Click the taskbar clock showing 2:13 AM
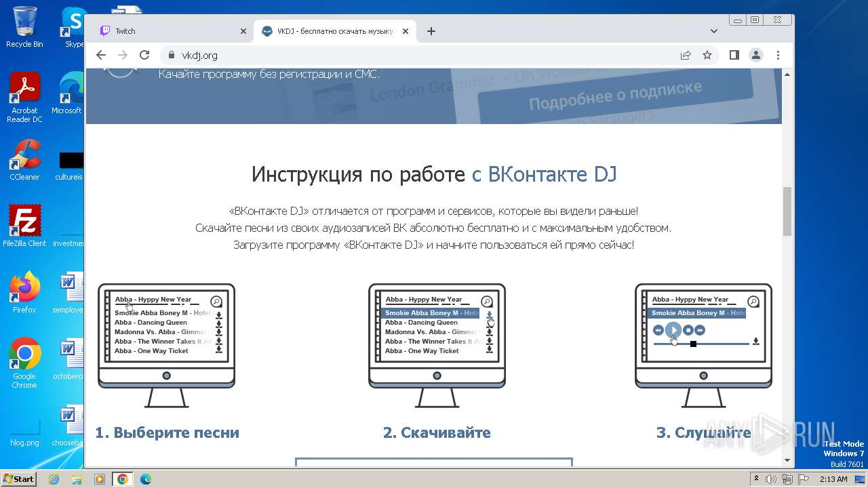 point(833,479)
